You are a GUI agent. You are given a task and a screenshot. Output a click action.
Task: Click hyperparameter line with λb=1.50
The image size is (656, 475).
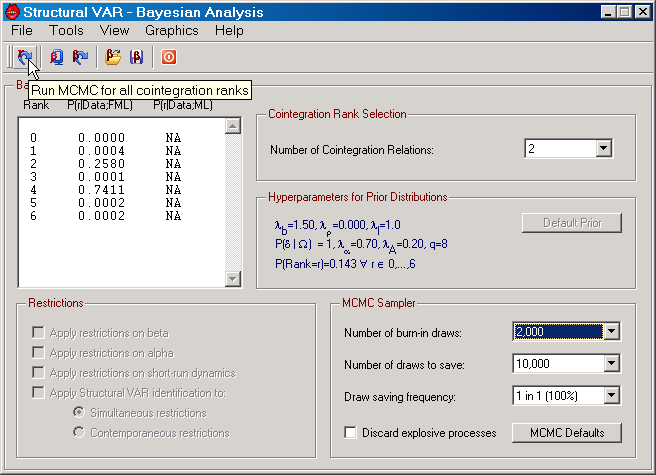click(338, 226)
